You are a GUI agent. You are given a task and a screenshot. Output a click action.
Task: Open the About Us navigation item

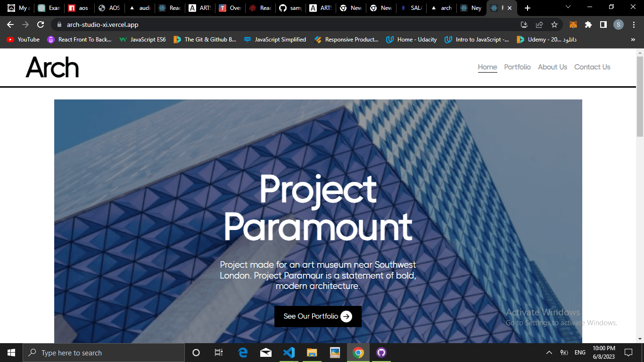(553, 67)
